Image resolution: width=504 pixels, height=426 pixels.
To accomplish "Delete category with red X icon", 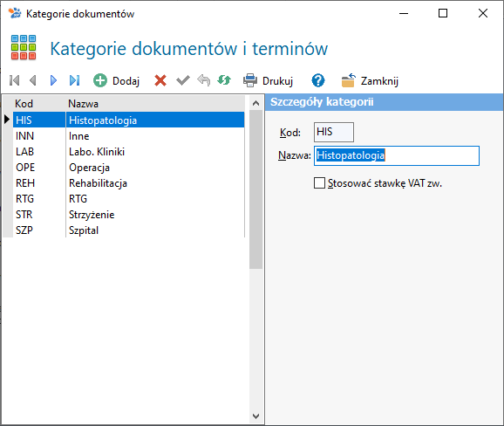I will [160, 80].
